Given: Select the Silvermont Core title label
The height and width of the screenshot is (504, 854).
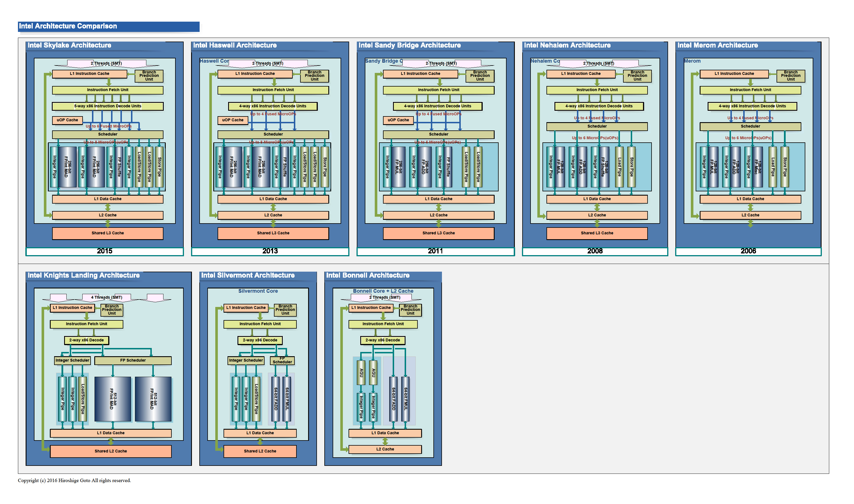Looking at the screenshot, I should [258, 291].
